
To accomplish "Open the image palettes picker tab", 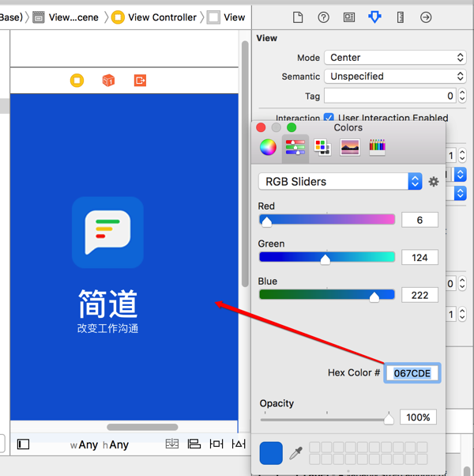I will pos(350,147).
